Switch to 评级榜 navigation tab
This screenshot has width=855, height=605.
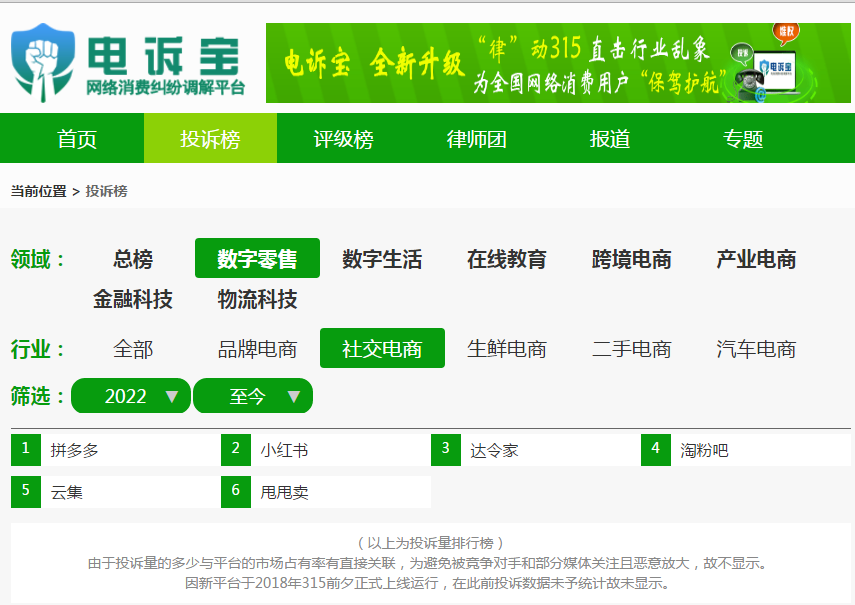point(344,138)
